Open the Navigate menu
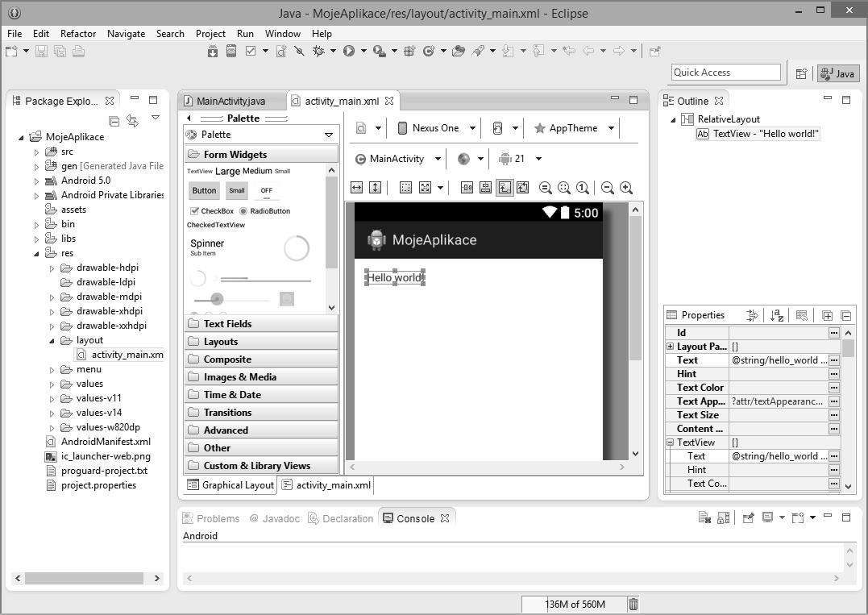This screenshot has height=615, width=868. 127,34
